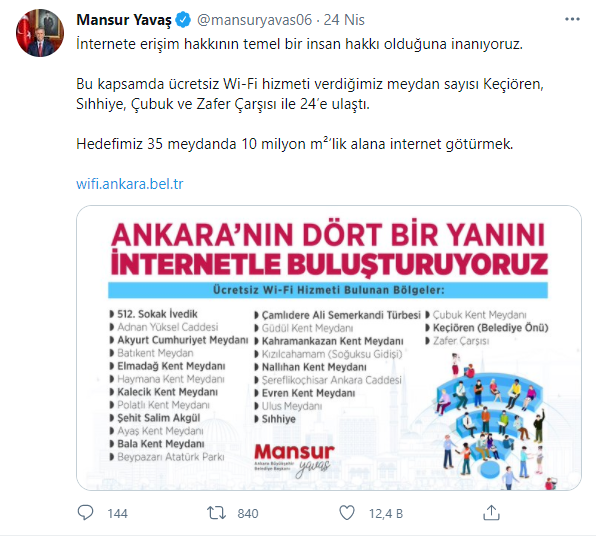The width and height of the screenshot is (596, 536).
Task: Click the 840 retweets count
Action: pyautogui.click(x=248, y=514)
